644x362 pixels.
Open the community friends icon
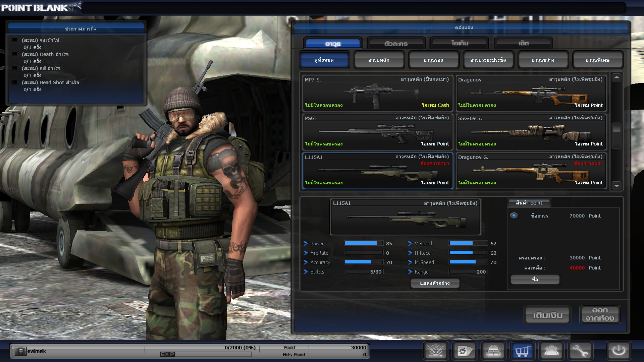click(551, 351)
